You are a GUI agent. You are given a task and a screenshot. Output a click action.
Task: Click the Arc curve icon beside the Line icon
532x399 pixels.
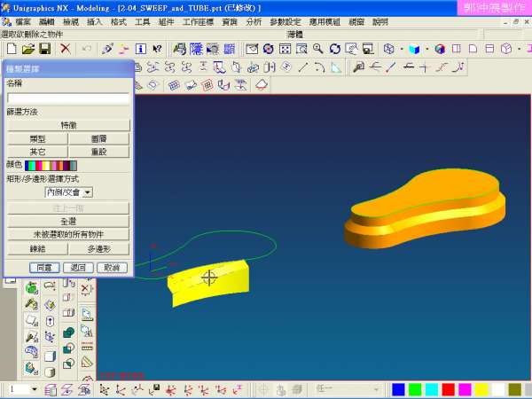coord(319,67)
